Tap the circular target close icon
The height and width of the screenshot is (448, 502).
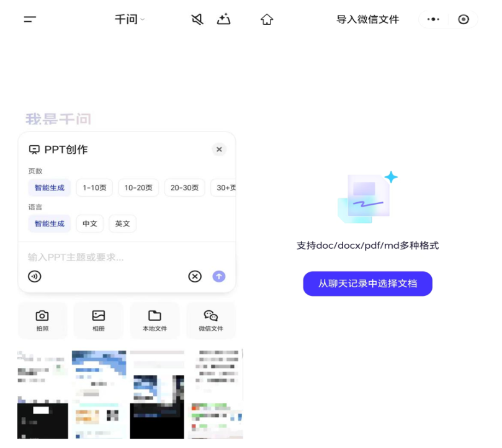tap(464, 19)
